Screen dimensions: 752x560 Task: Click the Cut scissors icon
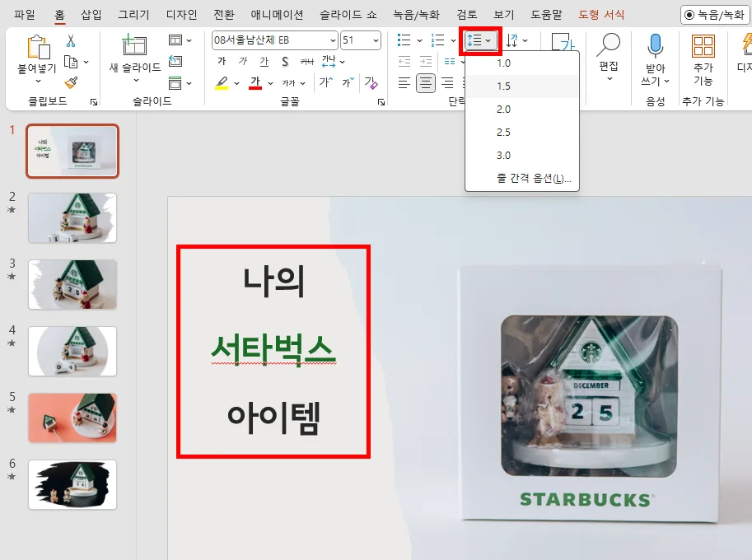coord(70,40)
